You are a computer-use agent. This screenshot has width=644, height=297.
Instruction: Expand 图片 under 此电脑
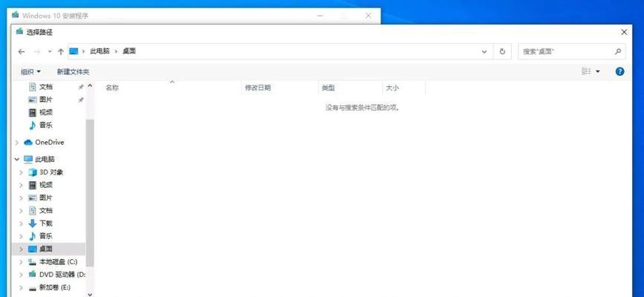(x=22, y=198)
